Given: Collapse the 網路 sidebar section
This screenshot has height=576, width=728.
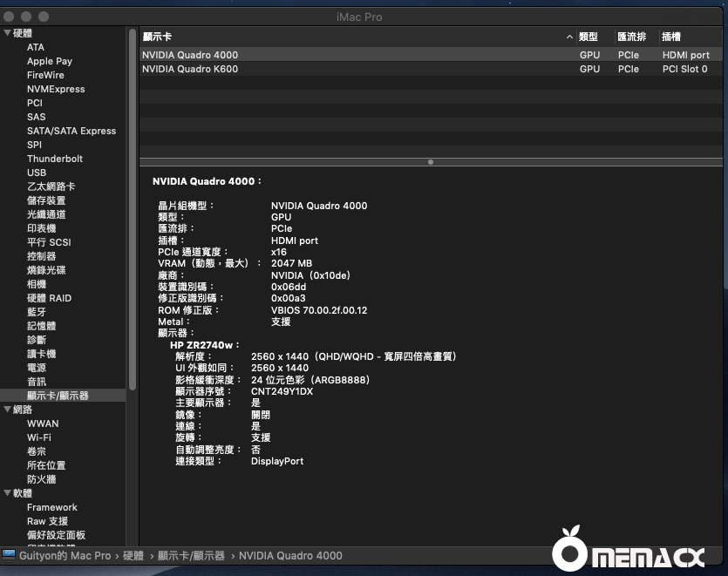Looking at the screenshot, I should [x=7, y=410].
